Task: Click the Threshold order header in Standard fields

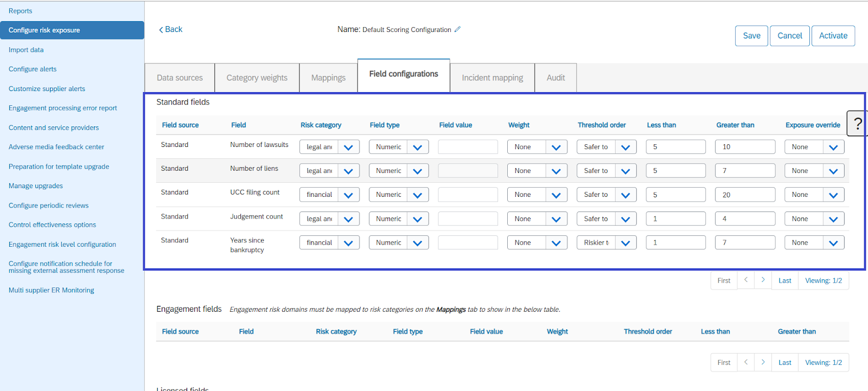Action: click(x=602, y=125)
